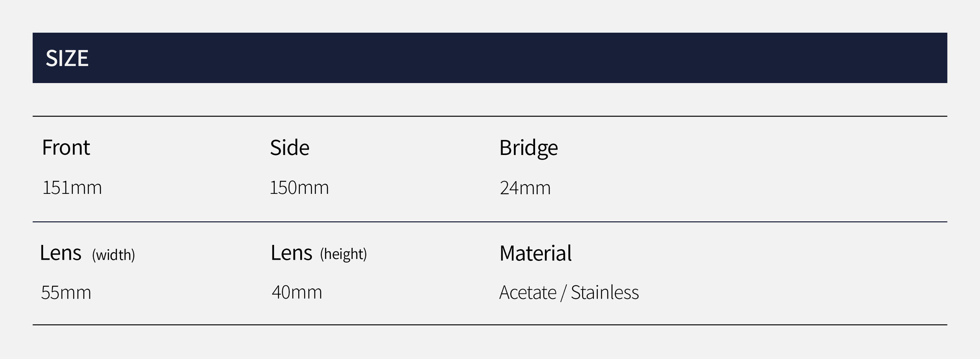980x359 pixels.
Task: Select the Front label
Action: click(x=66, y=148)
